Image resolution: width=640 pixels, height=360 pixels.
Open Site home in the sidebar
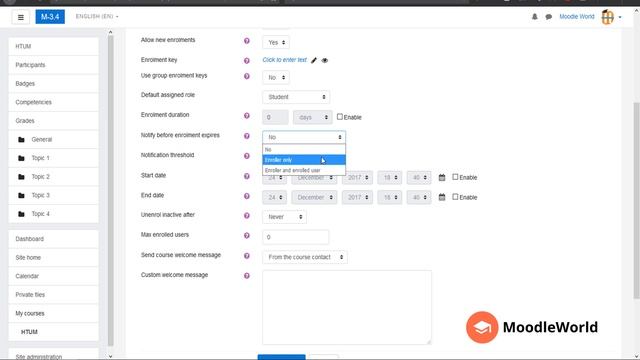[53, 258]
